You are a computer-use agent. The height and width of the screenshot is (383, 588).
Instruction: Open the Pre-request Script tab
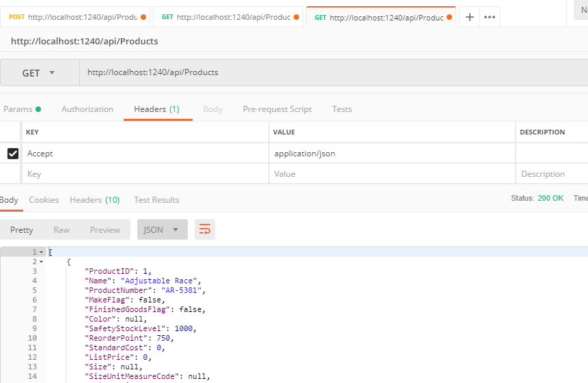pos(277,109)
